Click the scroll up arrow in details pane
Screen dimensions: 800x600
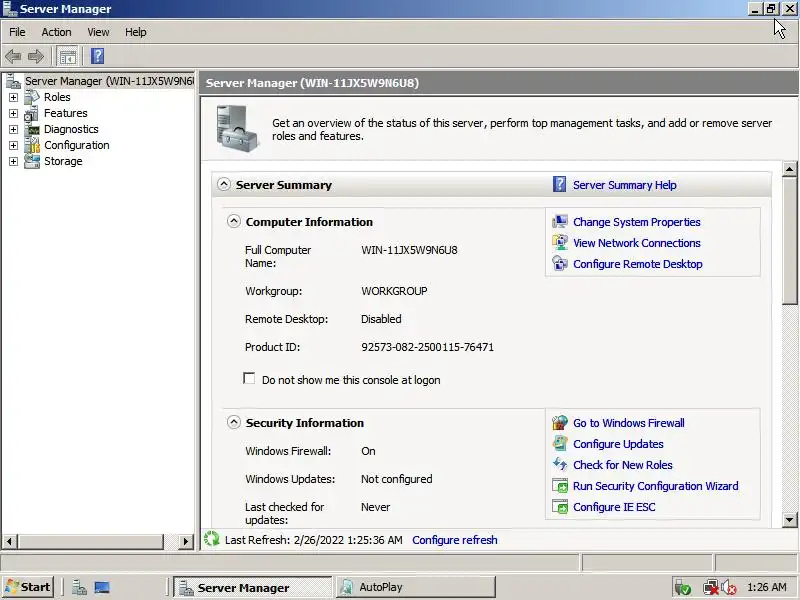[x=789, y=168]
